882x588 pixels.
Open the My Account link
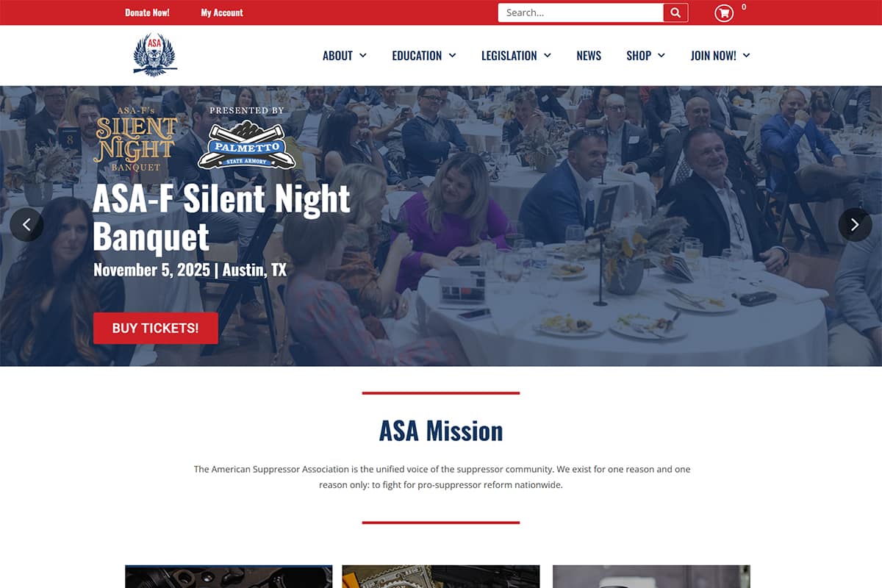(222, 12)
